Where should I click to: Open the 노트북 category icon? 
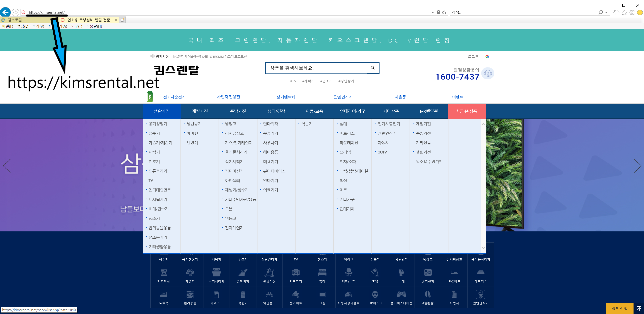point(164,294)
